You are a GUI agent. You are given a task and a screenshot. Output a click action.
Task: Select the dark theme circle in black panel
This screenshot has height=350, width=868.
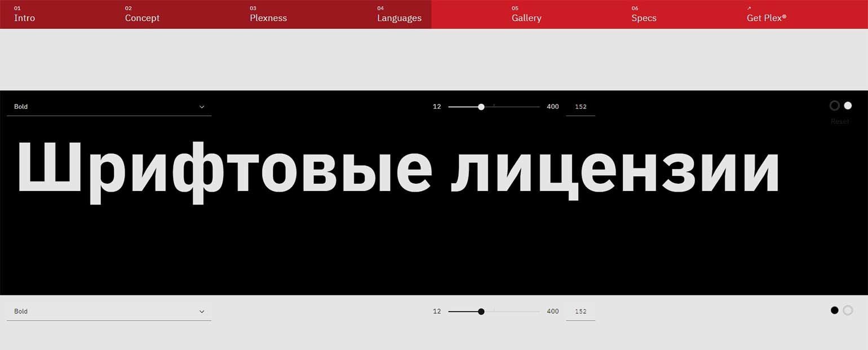835,105
